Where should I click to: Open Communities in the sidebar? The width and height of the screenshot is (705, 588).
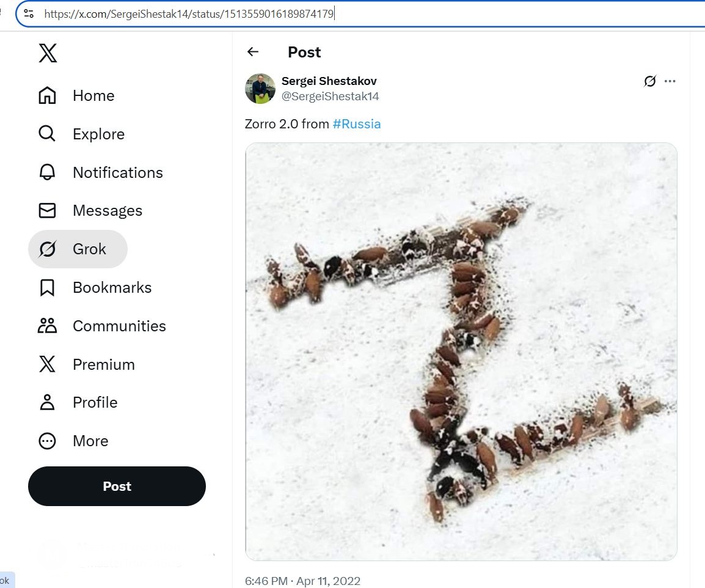pos(101,326)
